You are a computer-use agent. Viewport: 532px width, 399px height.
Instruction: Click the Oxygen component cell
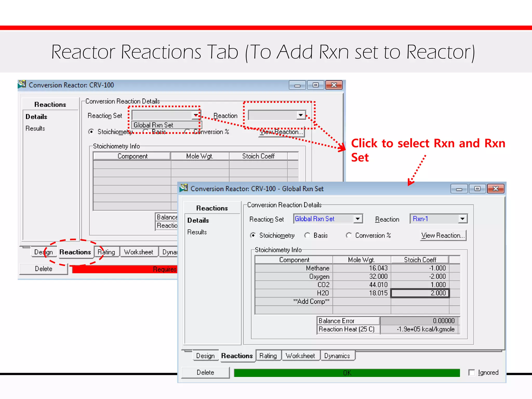point(294,276)
